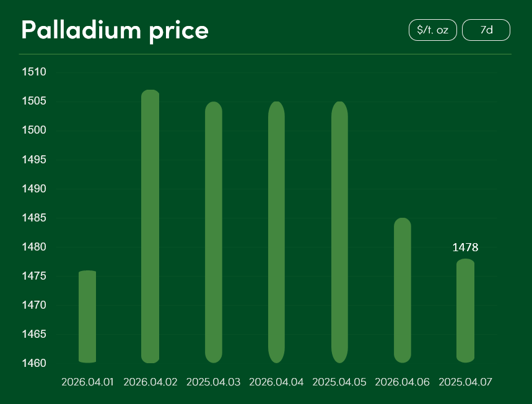
Task: Click the 2025.04.07 date label
Action: click(465, 382)
